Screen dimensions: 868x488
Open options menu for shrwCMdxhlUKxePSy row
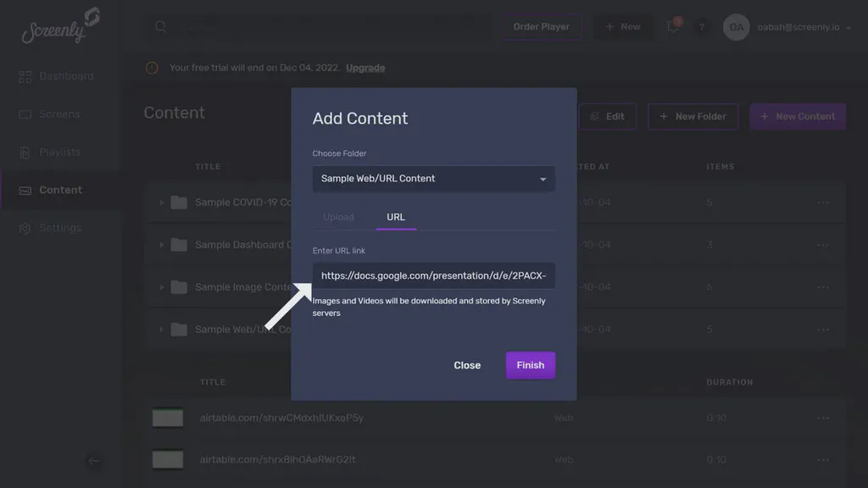823,418
